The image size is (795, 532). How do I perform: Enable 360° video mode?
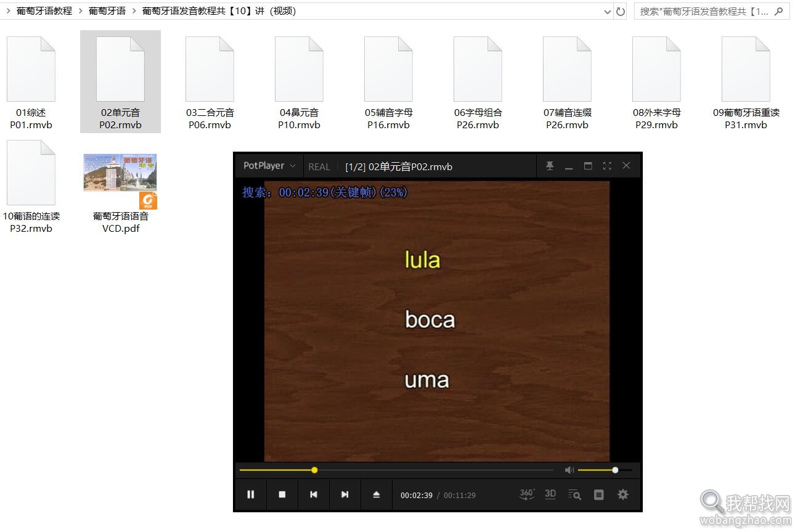527,494
